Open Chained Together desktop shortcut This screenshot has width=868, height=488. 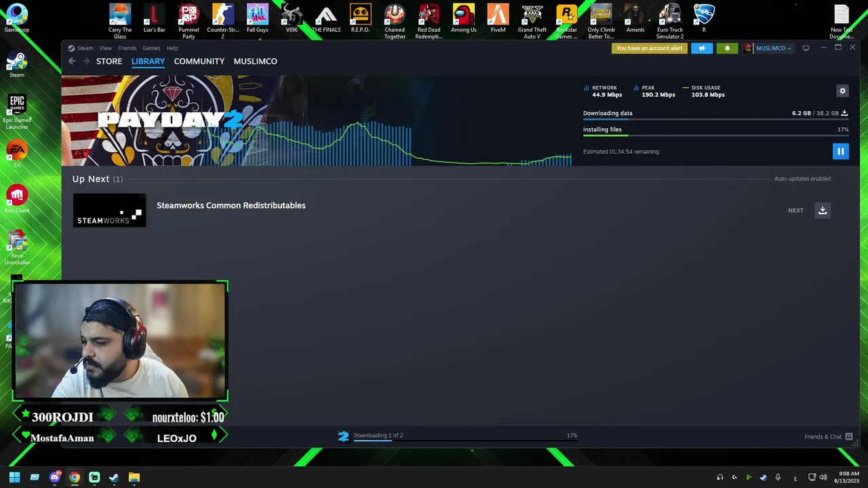pyautogui.click(x=395, y=21)
